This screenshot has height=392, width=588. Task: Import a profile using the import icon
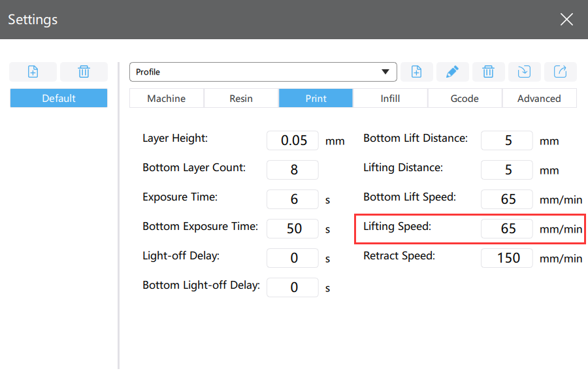524,72
